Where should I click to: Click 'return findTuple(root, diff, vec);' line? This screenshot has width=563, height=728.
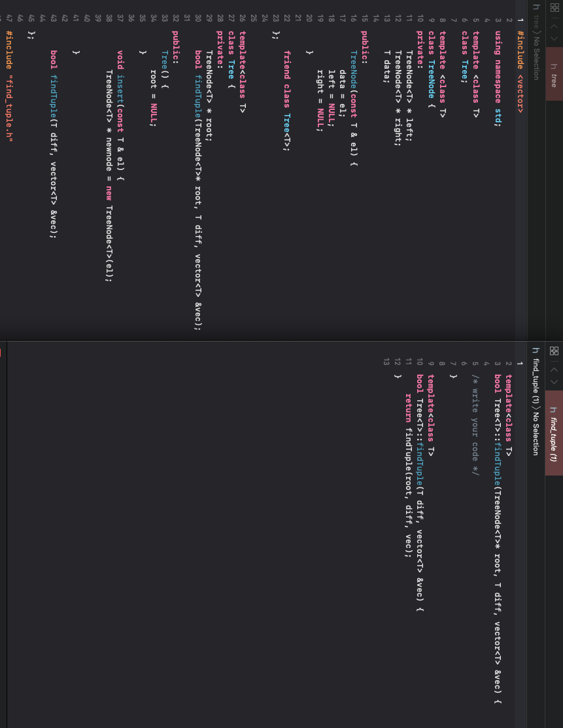coord(408,475)
